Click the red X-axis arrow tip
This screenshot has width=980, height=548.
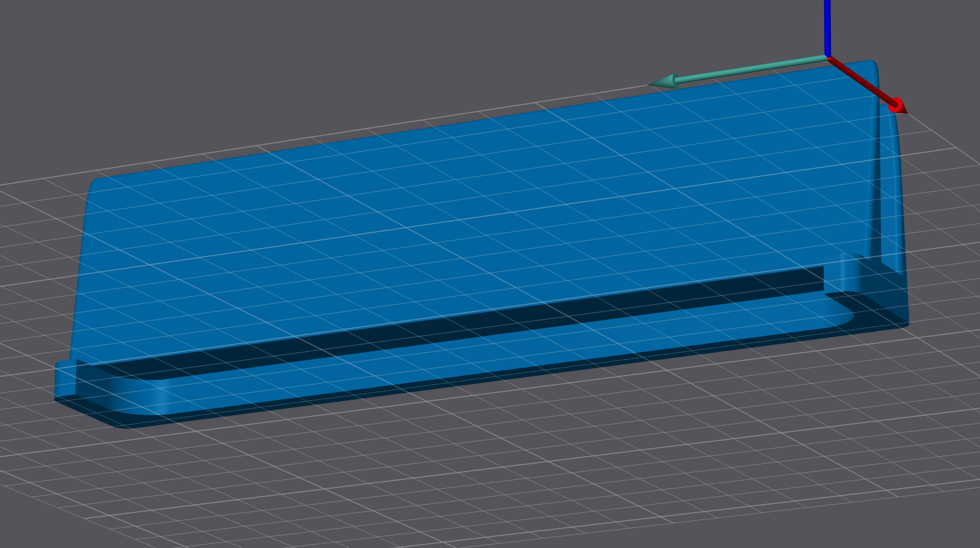897,106
